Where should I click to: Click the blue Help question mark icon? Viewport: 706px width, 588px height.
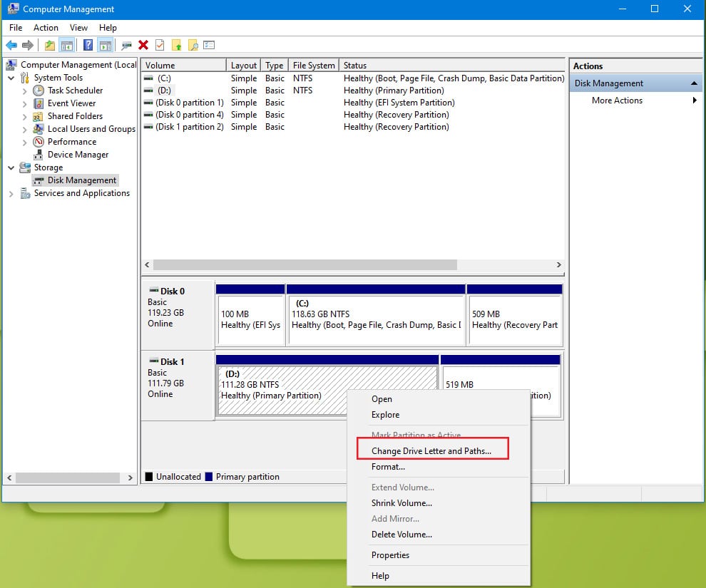88,45
